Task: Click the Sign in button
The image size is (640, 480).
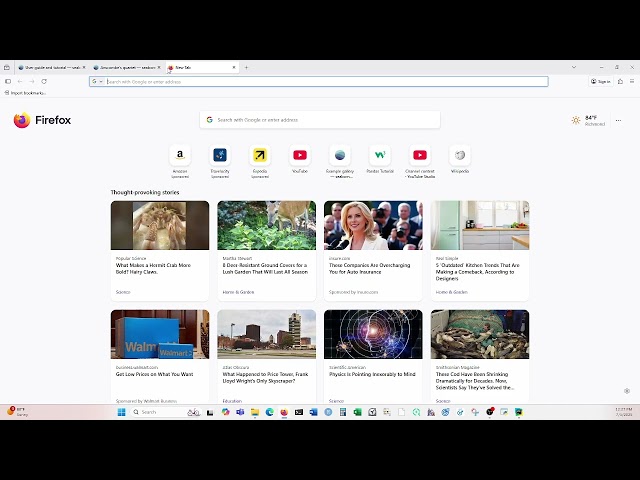Action: pyautogui.click(x=601, y=81)
